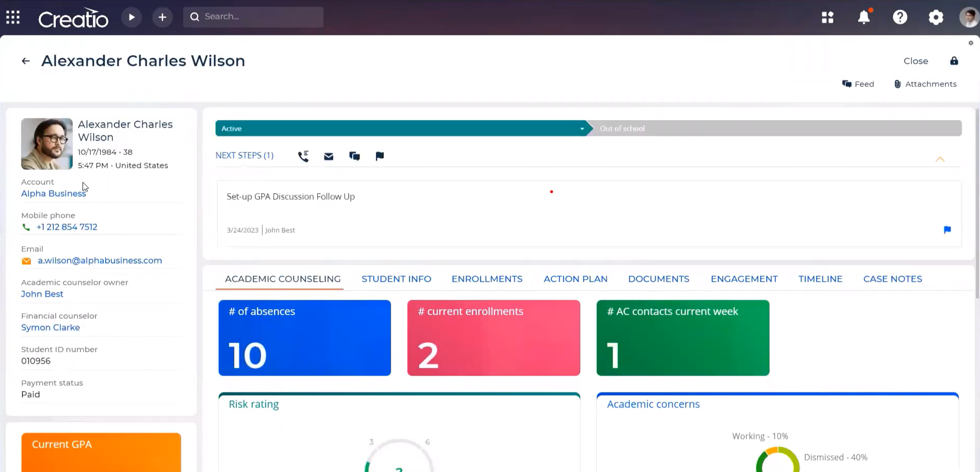
Task: Open the Creatio app launcher grid
Action: pos(13,17)
